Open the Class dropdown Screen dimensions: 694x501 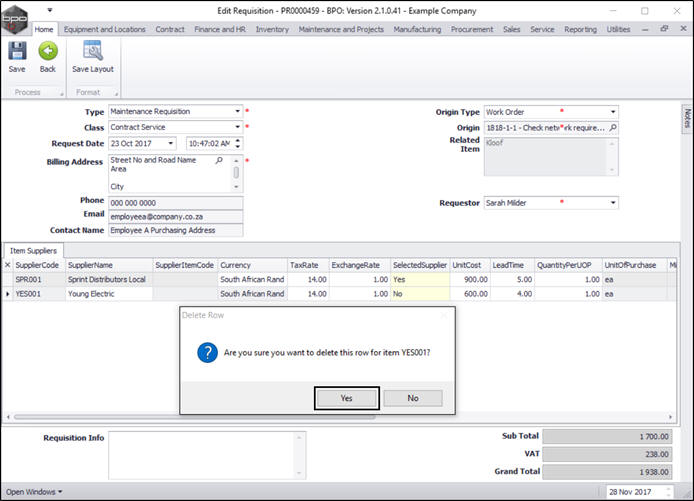click(x=238, y=127)
